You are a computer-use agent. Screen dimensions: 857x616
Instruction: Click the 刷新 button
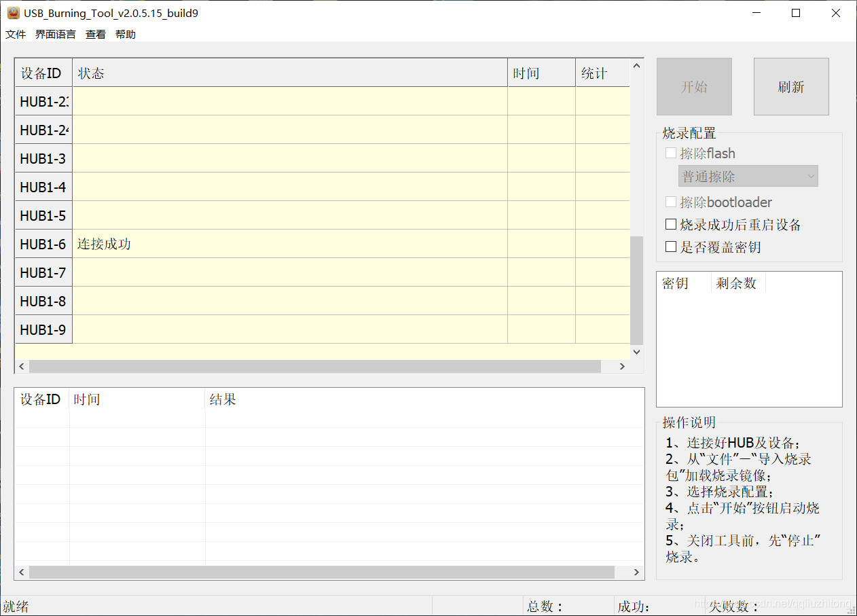coord(790,86)
